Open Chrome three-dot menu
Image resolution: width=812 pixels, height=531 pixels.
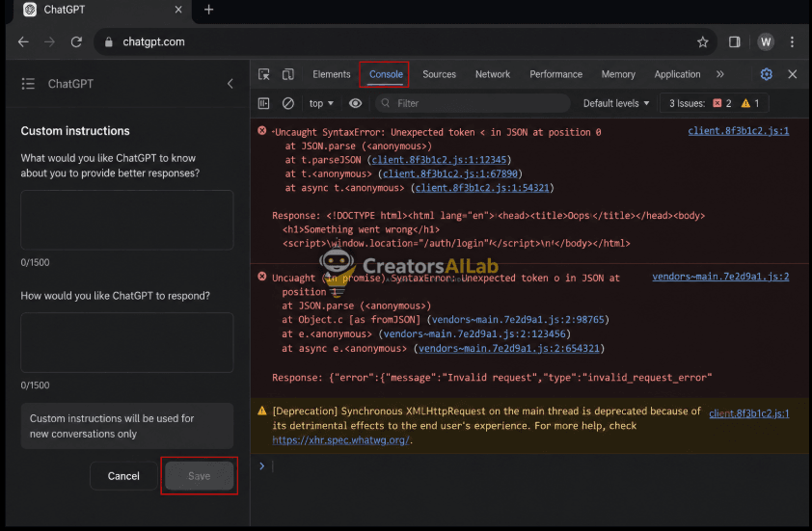(x=792, y=42)
